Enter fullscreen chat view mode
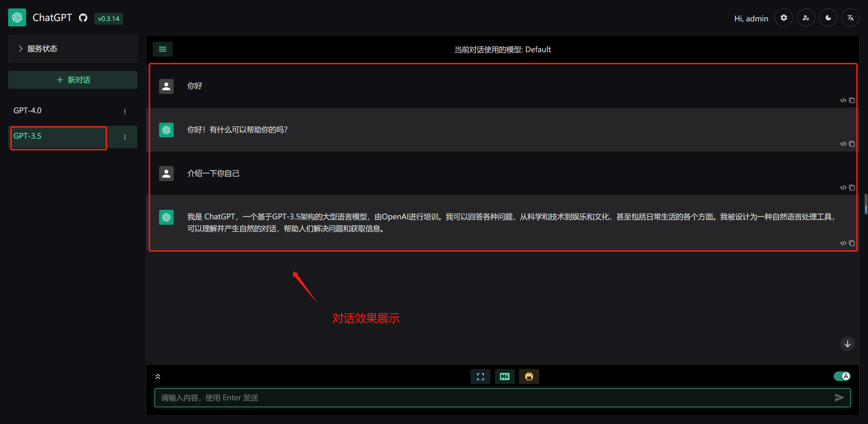 point(480,376)
